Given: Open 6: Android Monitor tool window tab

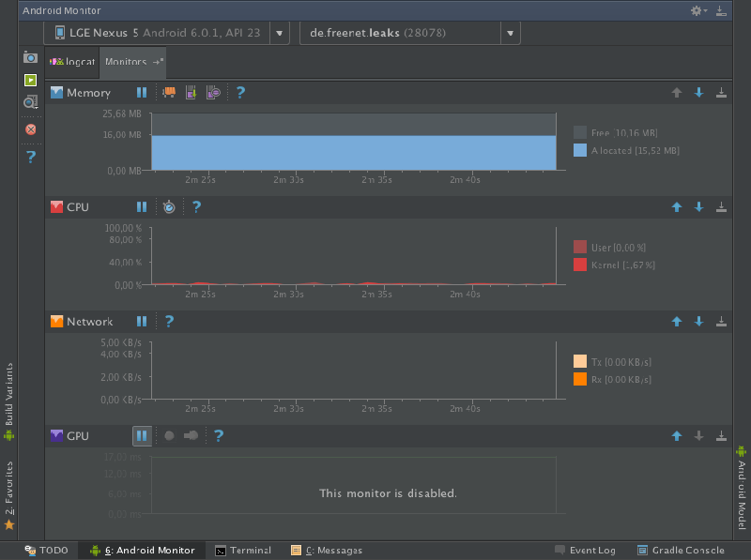Looking at the screenshot, I should click(x=143, y=551).
